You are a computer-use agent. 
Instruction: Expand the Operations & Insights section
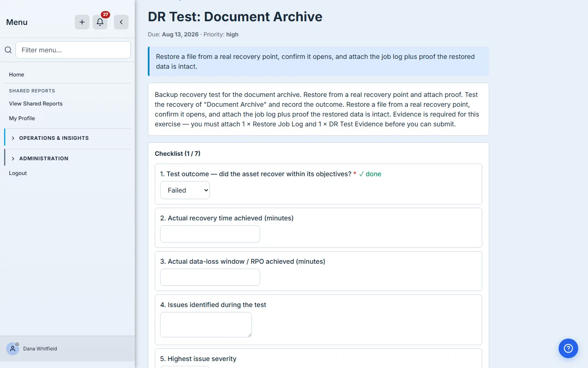click(x=68, y=138)
